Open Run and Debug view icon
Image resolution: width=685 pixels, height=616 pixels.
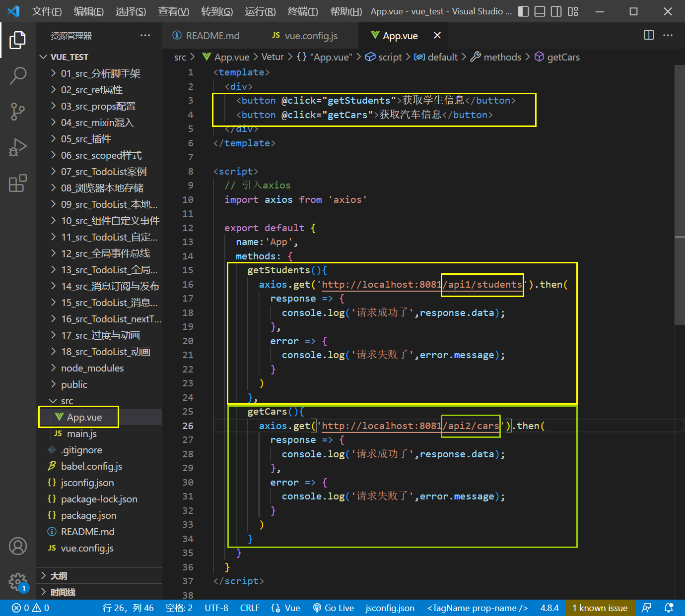pos(18,147)
